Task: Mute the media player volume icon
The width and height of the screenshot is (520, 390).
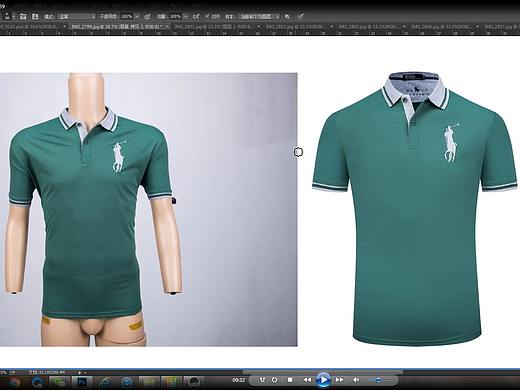Action: click(x=356, y=380)
